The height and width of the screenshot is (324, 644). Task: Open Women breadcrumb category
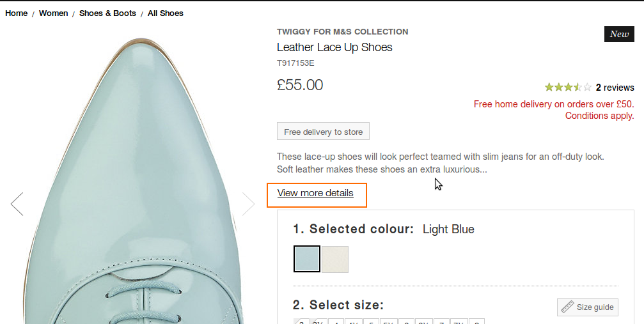click(54, 13)
